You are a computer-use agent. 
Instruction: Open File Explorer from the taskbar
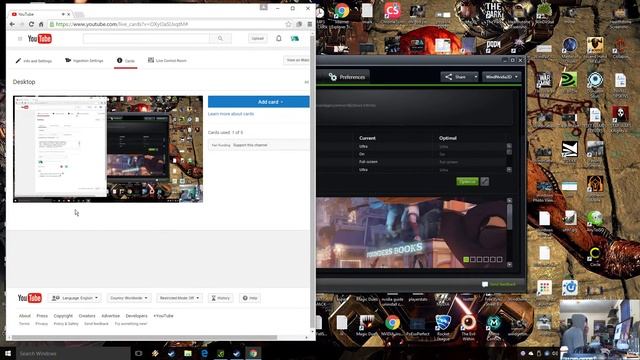[x=188, y=353]
